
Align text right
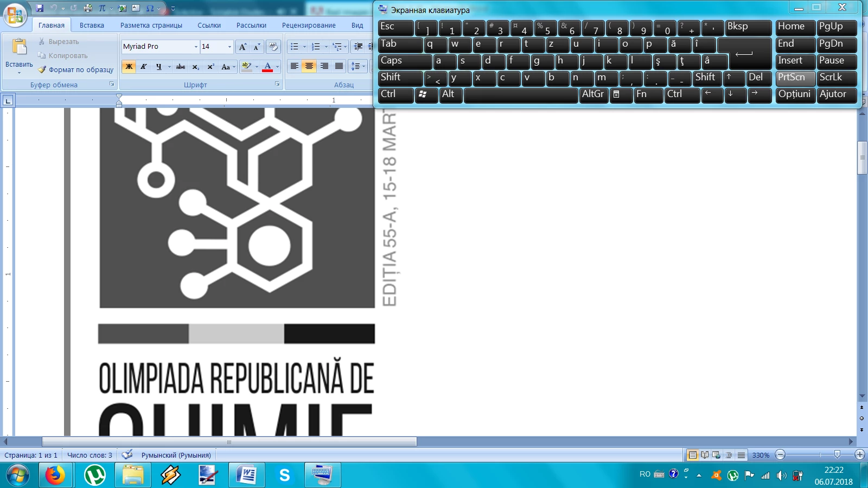coord(324,66)
